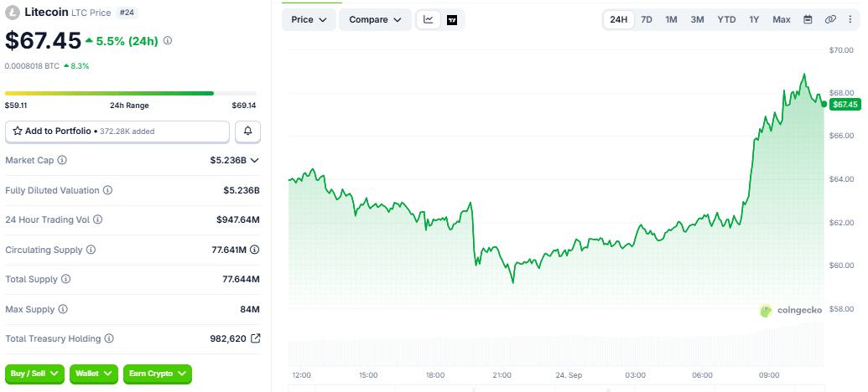Click the $59.11 range low value
Viewport: 868px width, 392px height.
point(16,105)
